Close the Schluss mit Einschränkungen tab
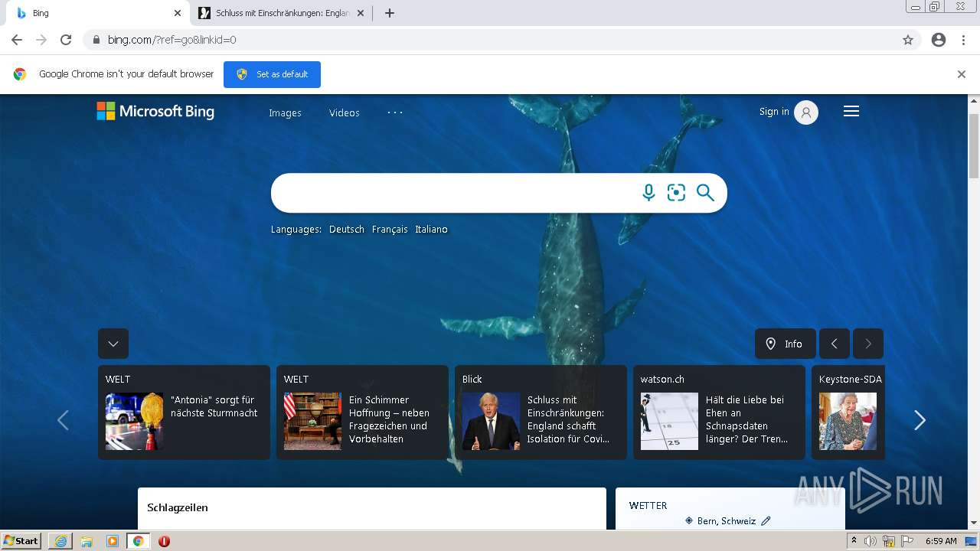Image resolution: width=980 pixels, height=551 pixels. (x=361, y=13)
